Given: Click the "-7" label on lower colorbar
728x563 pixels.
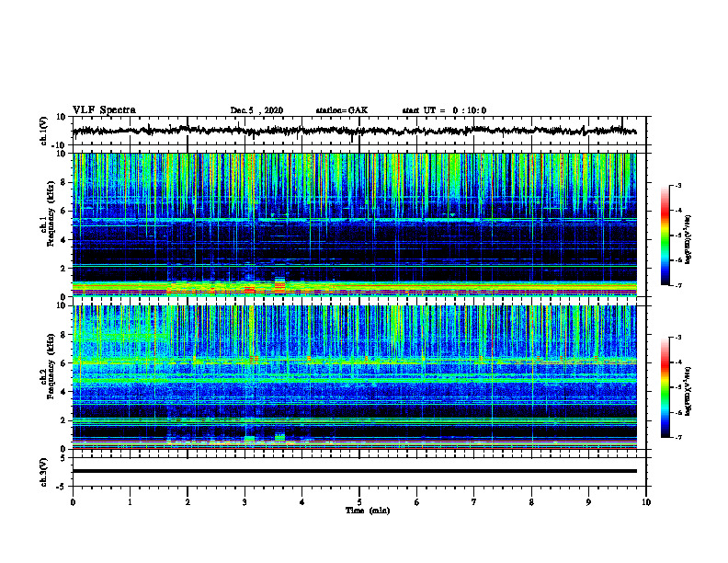Looking at the screenshot, I should (x=678, y=438).
